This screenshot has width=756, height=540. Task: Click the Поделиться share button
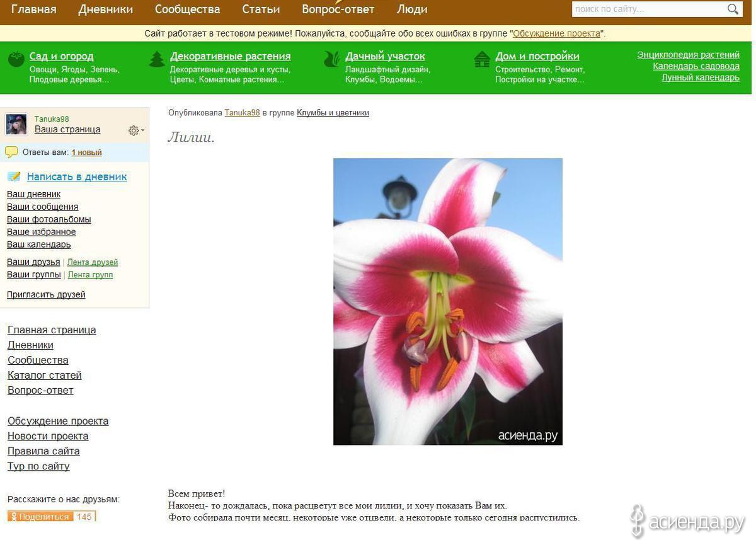[x=40, y=517]
